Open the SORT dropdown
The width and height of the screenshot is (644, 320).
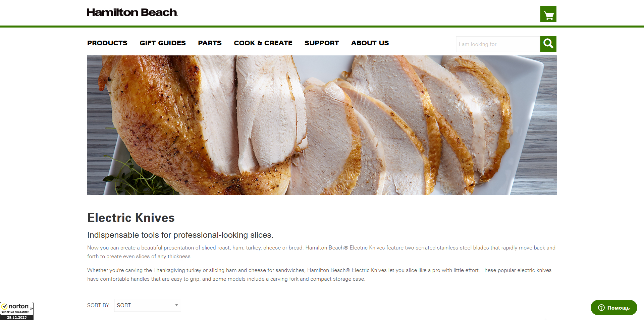[x=148, y=305]
